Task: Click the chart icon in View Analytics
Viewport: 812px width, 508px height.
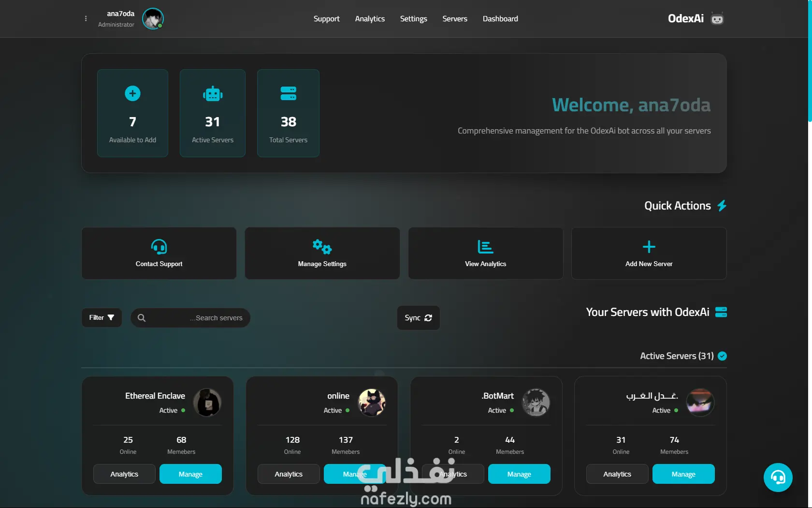Action: click(x=485, y=247)
